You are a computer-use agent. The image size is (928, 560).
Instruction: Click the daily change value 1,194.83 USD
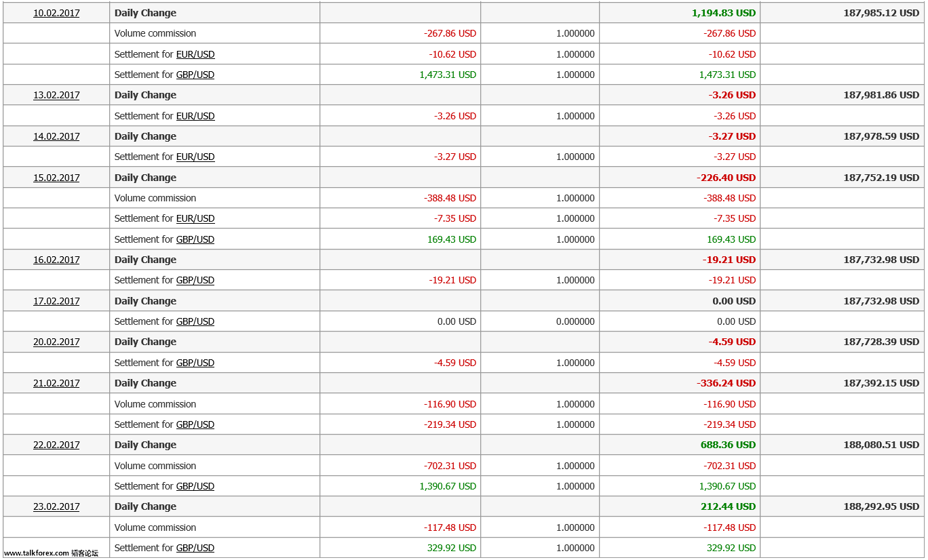[724, 13]
